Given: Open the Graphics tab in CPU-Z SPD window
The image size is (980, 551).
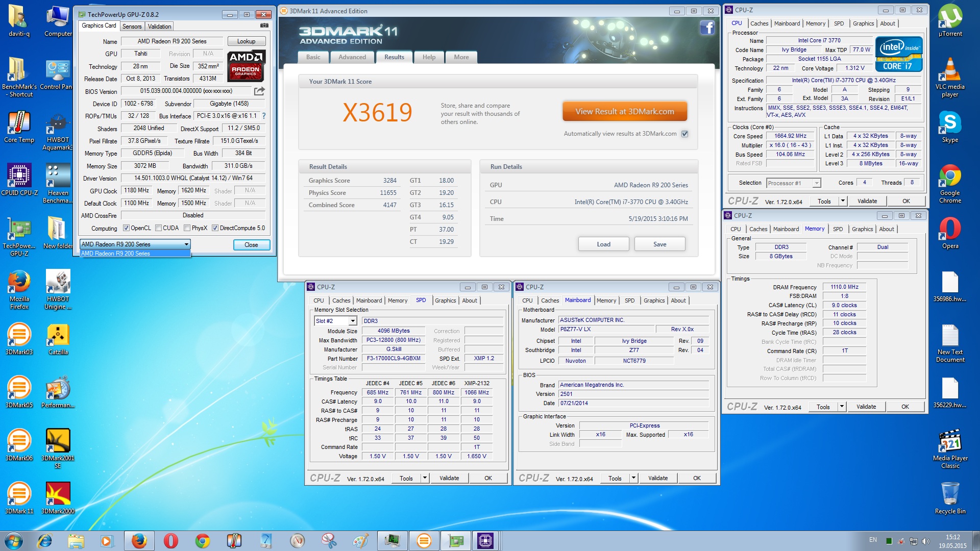Looking at the screenshot, I should tap(445, 300).
